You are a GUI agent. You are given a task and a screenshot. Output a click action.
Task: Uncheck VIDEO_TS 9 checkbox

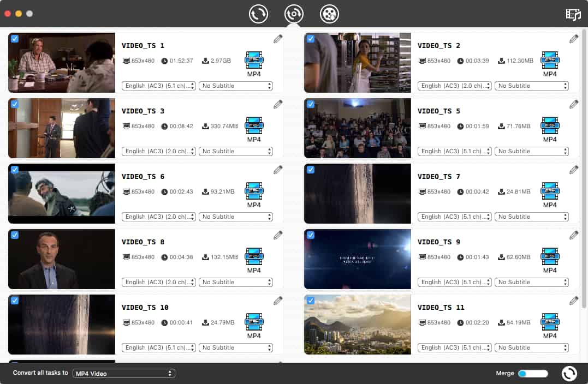point(311,235)
